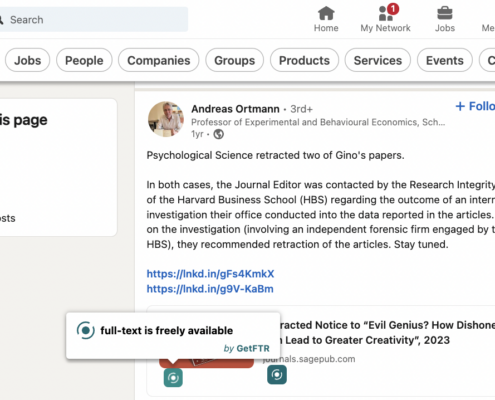Open My Network with notification badge
Viewport: 495px width, 400px height.
[x=385, y=18]
